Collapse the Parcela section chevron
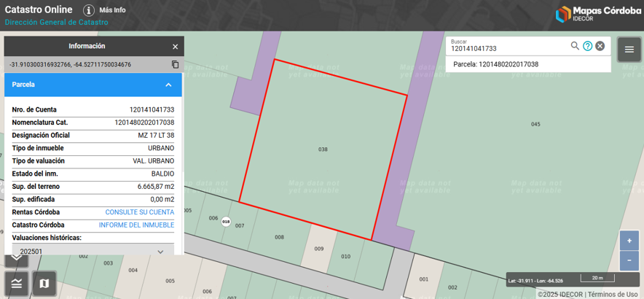644x299 pixels. [168, 85]
